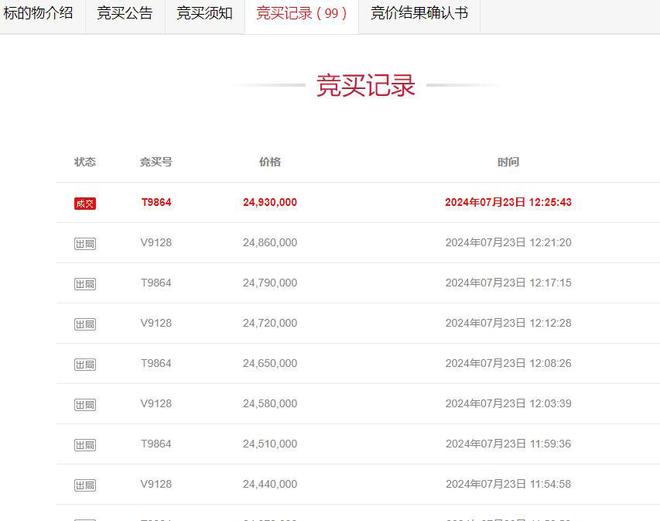The width and height of the screenshot is (660, 521).
Task: Select the winning price 24,930,000
Action: click(x=270, y=202)
